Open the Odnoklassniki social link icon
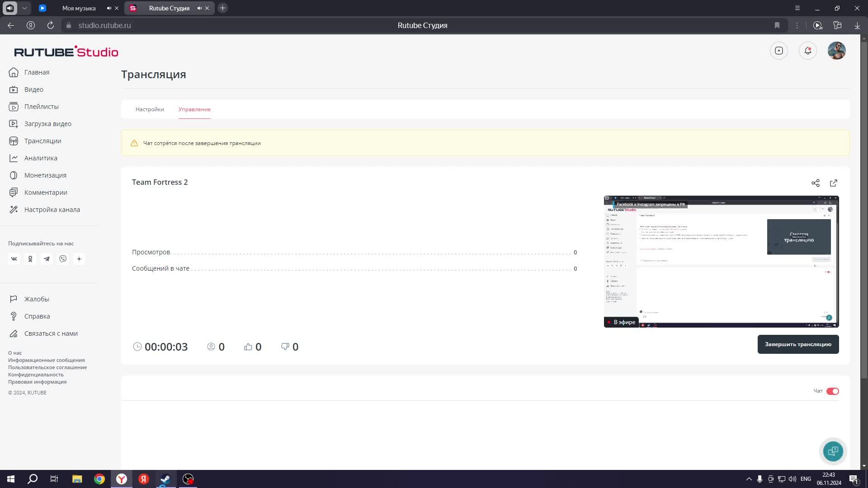868x488 pixels. point(30,259)
